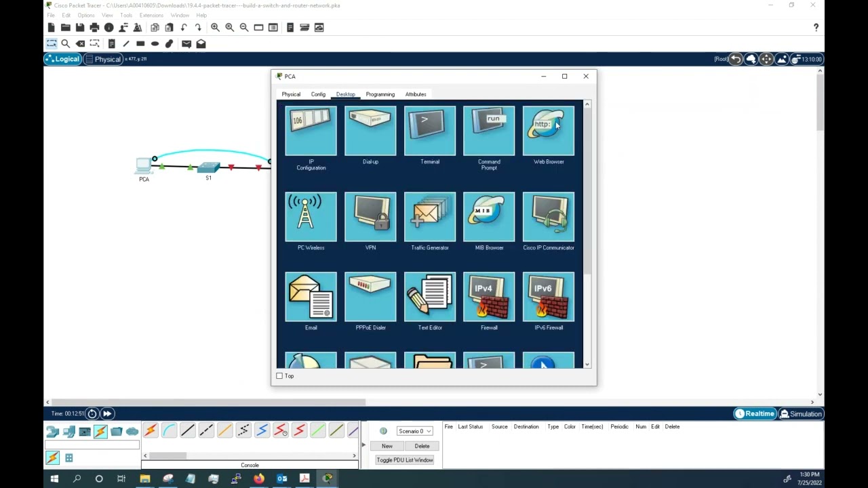This screenshot has height=488, width=868.
Task: Select the Draw Line tool
Action: (x=126, y=43)
